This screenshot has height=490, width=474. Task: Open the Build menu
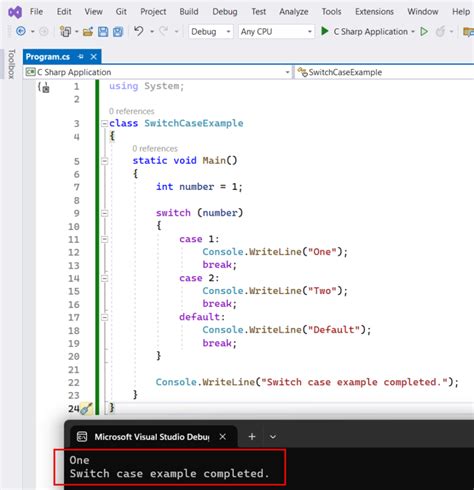point(189,12)
